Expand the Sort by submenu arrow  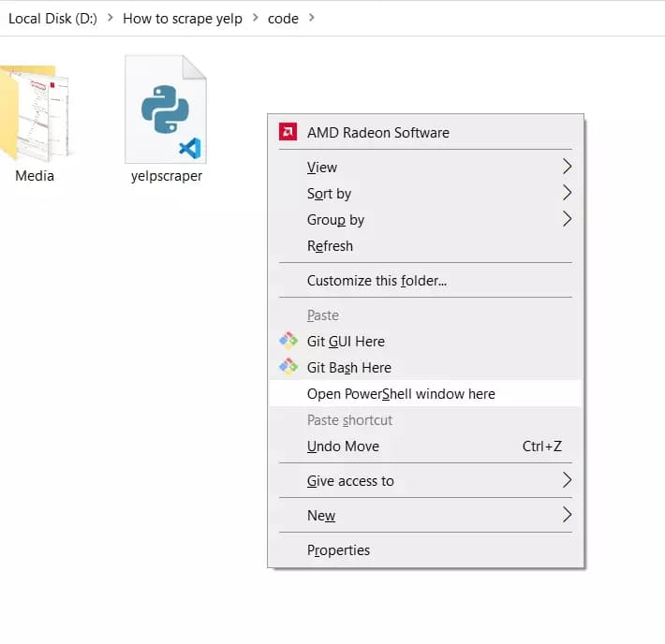tap(567, 193)
